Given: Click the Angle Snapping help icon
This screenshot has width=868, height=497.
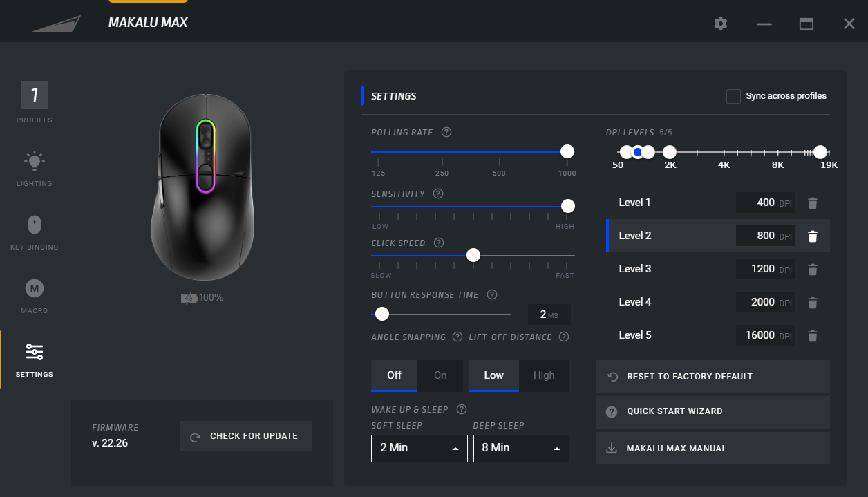Looking at the screenshot, I should tap(457, 337).
